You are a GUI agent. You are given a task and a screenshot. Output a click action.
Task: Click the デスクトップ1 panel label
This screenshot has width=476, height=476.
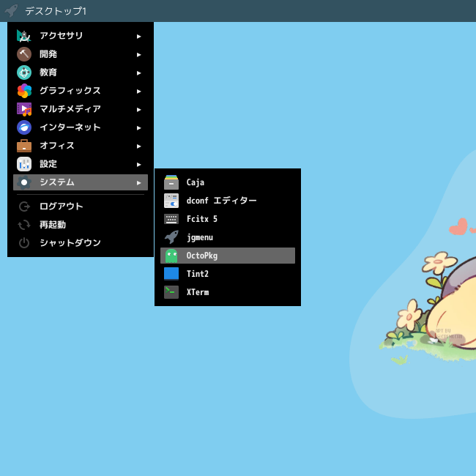pos(56,11)
